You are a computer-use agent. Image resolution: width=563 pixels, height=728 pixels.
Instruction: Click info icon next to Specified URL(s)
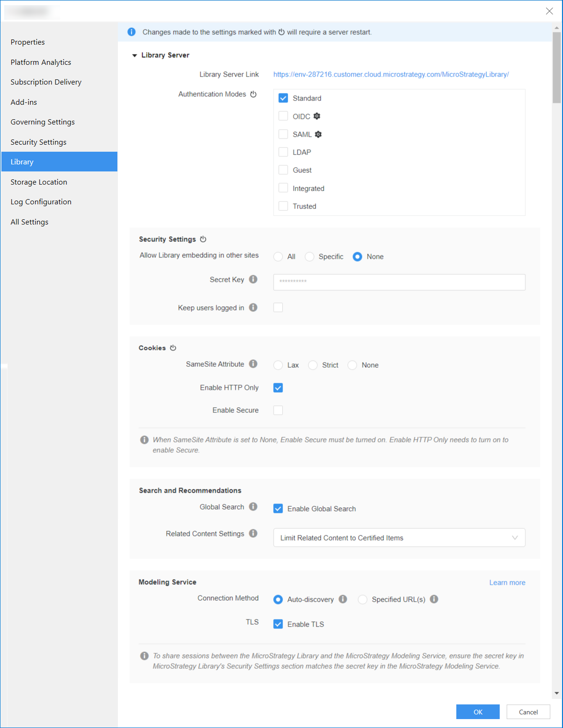click(434, 599)
